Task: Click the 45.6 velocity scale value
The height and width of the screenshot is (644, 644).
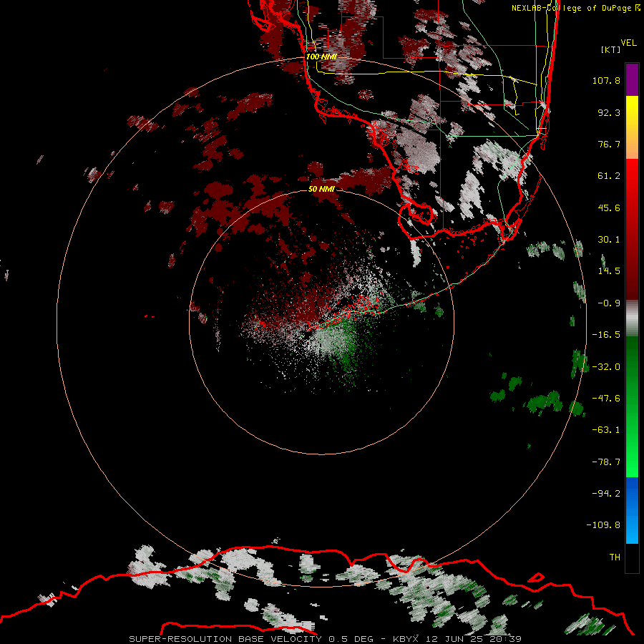Action: (609, 208)
